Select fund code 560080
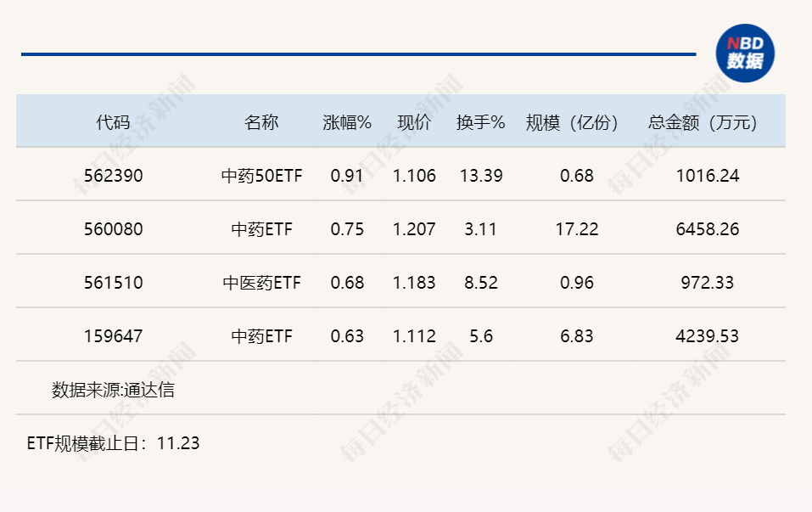Image resolution: width=812 pixels, height=512 pixels. click(x=114, y=229)
